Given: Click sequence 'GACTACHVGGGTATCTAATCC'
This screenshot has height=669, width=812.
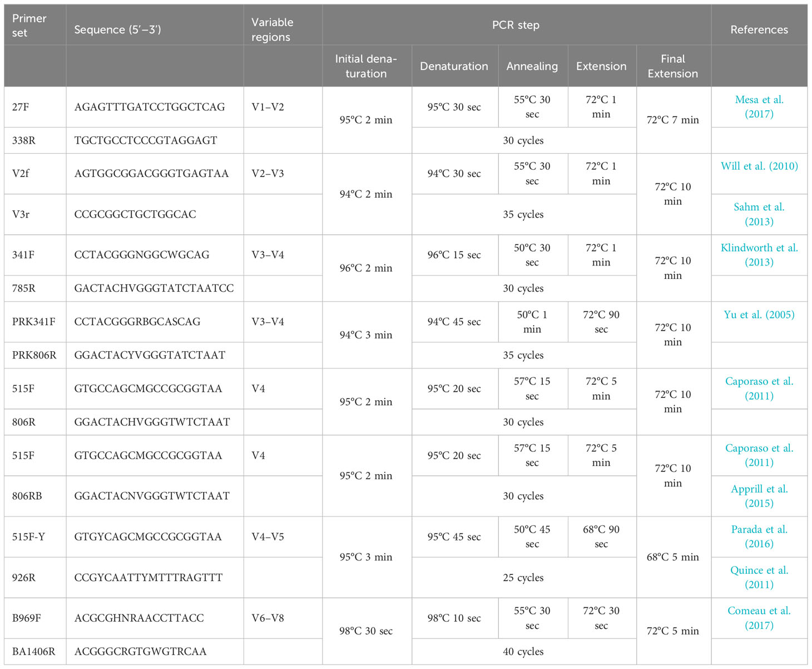Looking at the screenshot, I should point(154,288).
